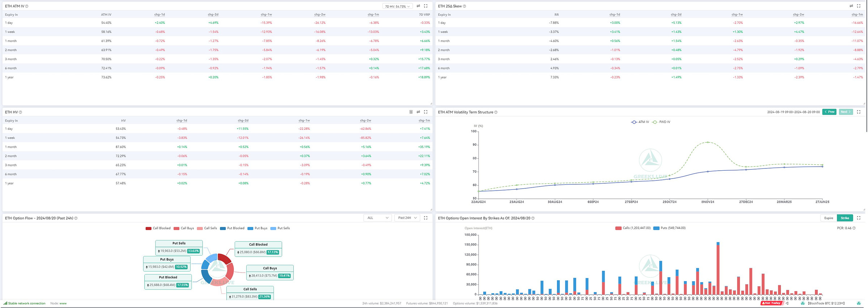
Task: Toggle Put Sells in Option Flow legend
Action: (x=280, y=228)
